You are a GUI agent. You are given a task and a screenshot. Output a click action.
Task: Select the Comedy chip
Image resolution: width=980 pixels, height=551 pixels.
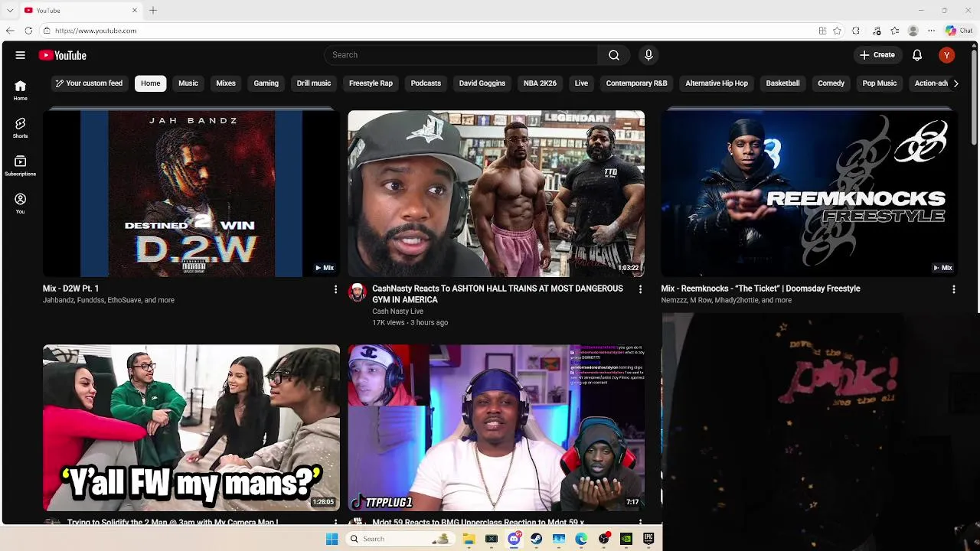[x=831, y=83]
